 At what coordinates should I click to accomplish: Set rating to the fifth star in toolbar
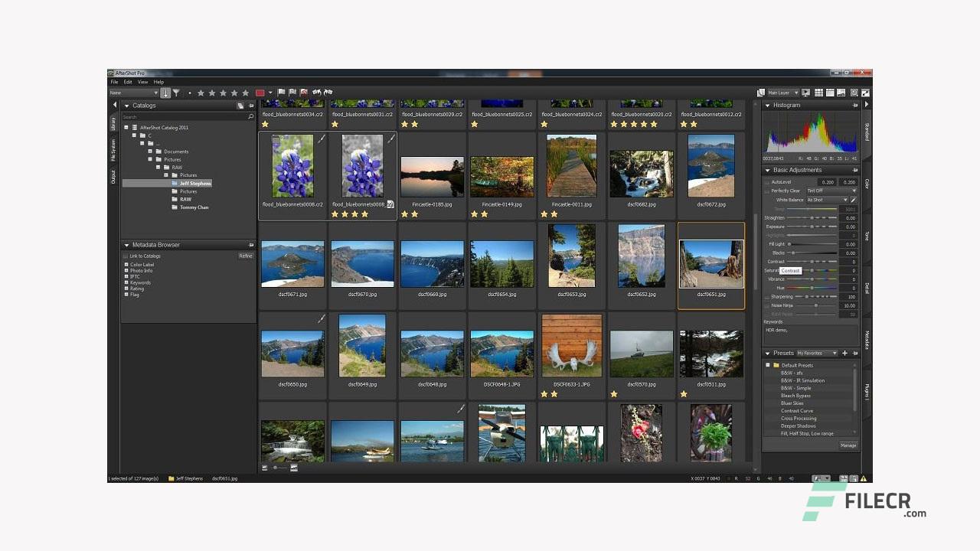245,93
